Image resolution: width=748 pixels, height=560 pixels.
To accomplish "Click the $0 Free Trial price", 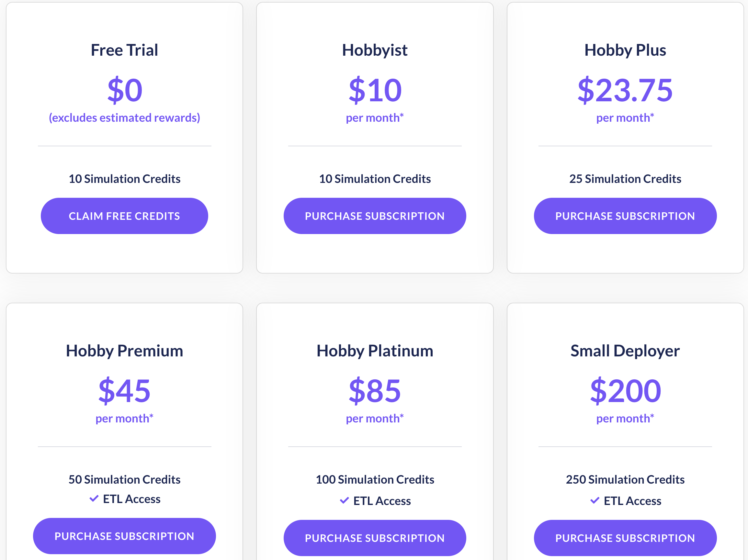I will click(125, 90).
